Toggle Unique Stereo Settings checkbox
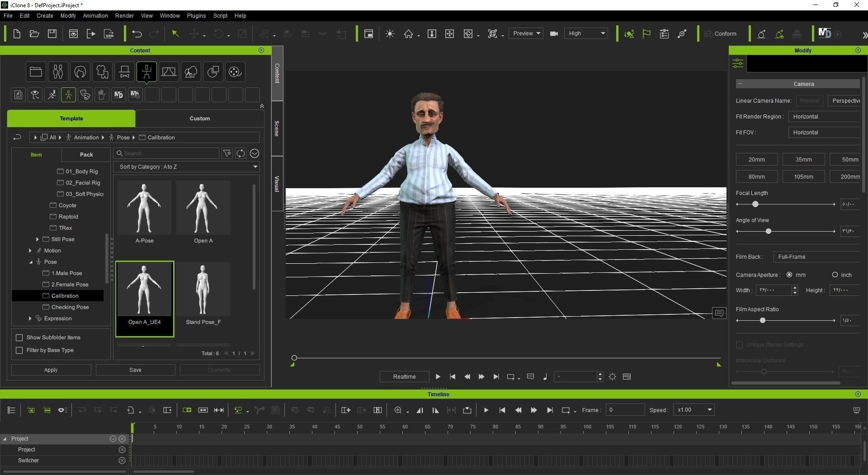Viewport: 868px width, 475px height. (x=740, y=345)
